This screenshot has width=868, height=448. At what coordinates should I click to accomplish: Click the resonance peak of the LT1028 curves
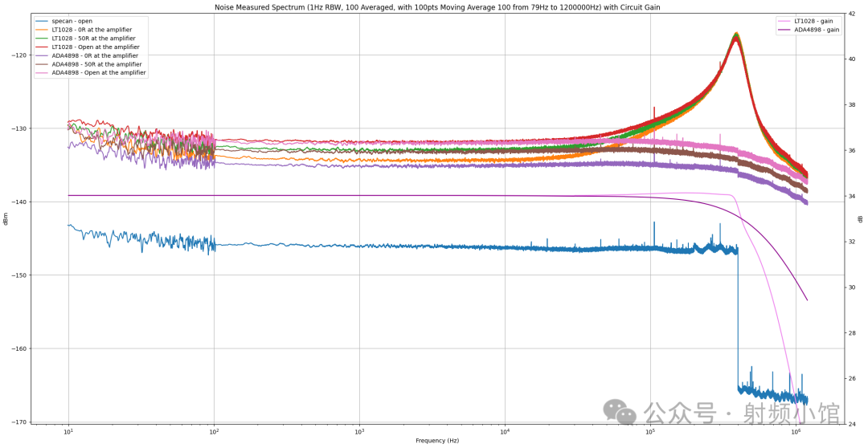tap(735, 35)
